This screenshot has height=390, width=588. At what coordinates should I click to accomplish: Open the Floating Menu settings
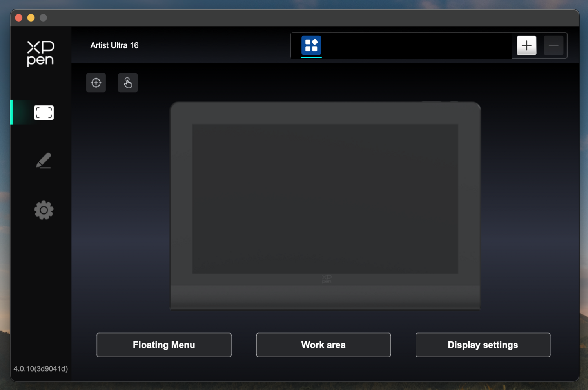pyautogui.click(x=164, y=345)
